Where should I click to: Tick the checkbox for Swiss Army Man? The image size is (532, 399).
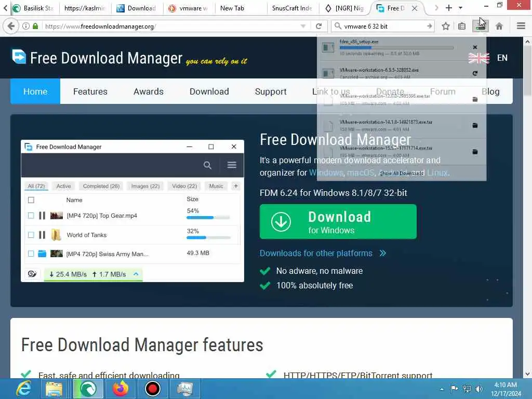point(31,254)
